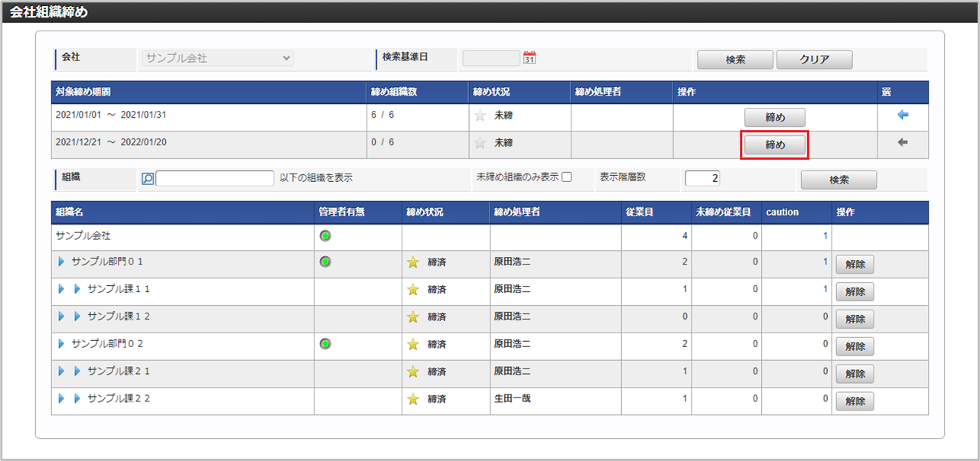
Task: Click the green manager indicator for サンプル会社
Action: 326,235
